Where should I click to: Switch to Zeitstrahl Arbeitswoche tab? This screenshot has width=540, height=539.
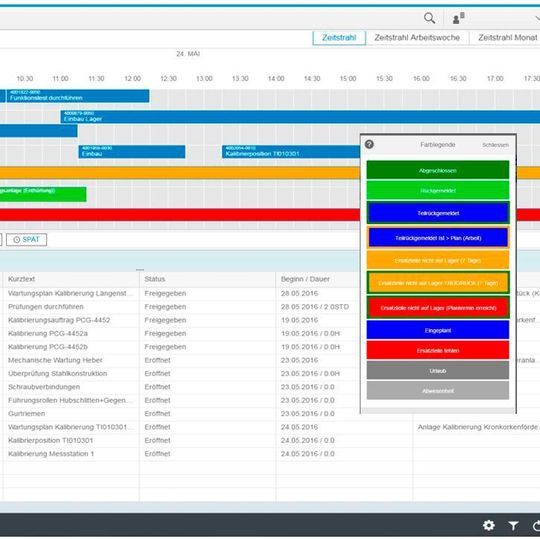click(417, 38)
